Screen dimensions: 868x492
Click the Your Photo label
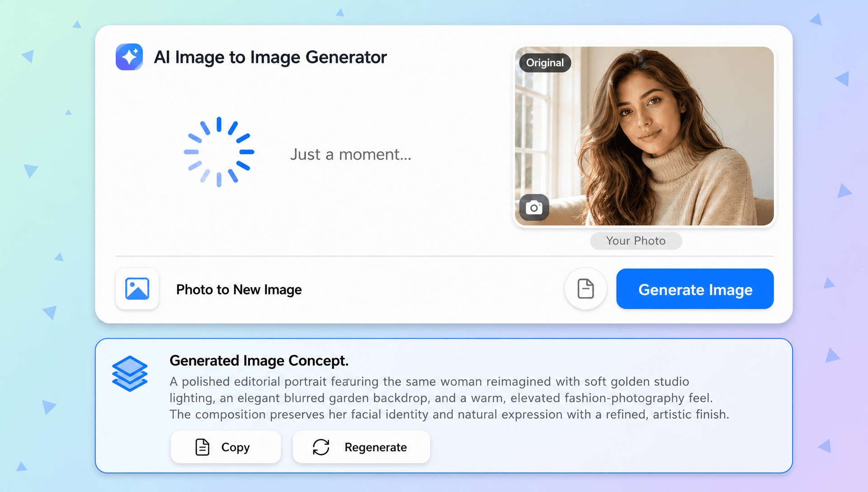[x=636, y=241]
